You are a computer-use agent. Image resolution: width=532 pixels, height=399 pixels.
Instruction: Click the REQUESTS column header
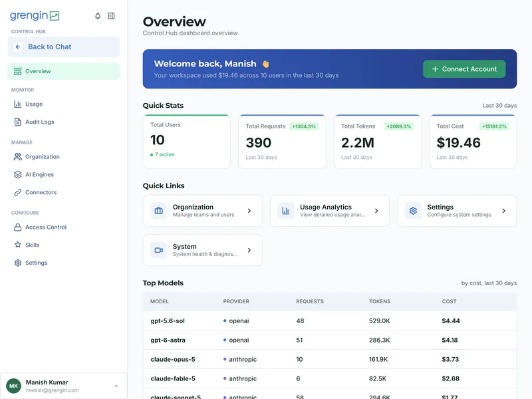coord(310,301)
